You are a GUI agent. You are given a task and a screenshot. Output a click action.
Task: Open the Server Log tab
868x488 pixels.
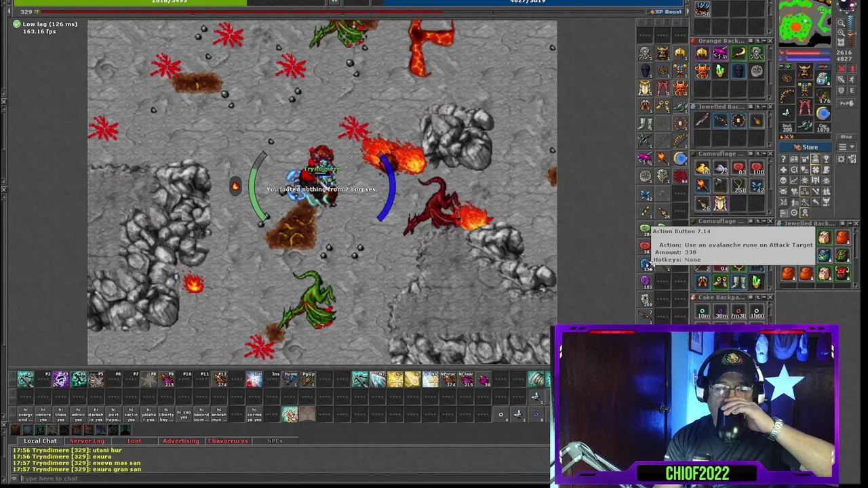[87, 441]
